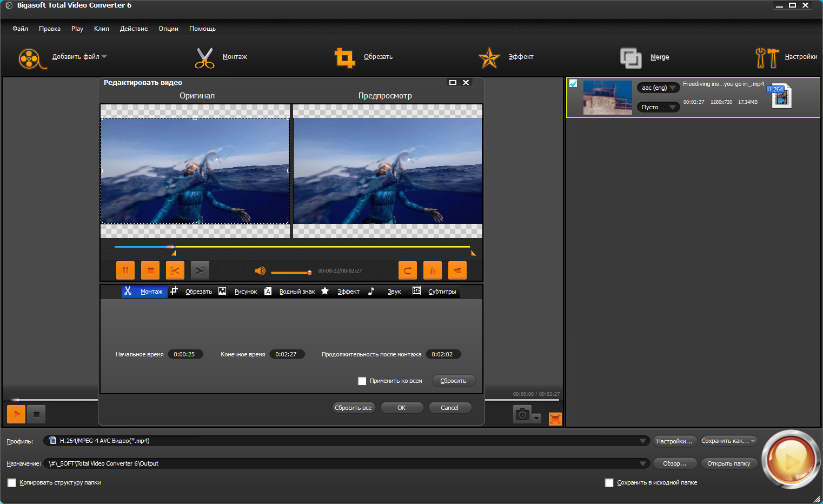The height and width of the screenshot is (504, 823).
Task: Select the Монтаж tab in dialog
Action: [x=144, y=291]
